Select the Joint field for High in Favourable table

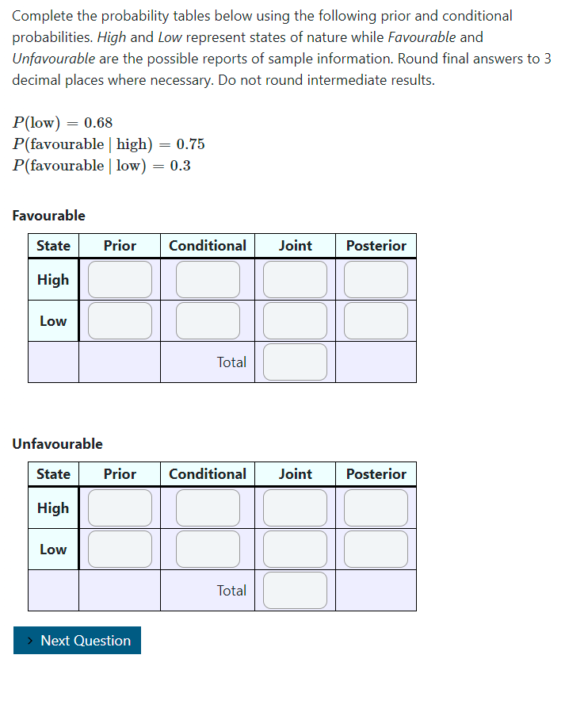295,279
